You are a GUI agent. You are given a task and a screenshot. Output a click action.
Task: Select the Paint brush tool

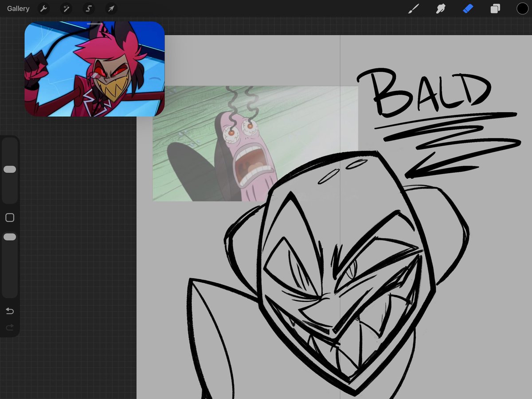pyautogui.click(x=413, y=8)
